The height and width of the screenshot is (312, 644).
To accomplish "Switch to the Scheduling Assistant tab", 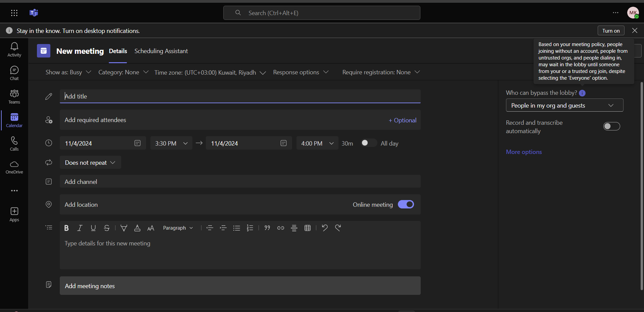I will pyautogui.click(x=161, y=51).
